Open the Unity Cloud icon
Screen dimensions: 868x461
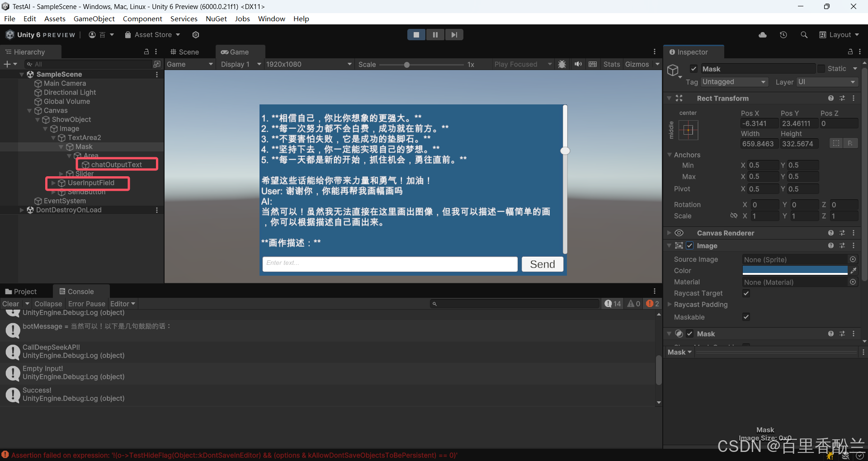point(763,35)
